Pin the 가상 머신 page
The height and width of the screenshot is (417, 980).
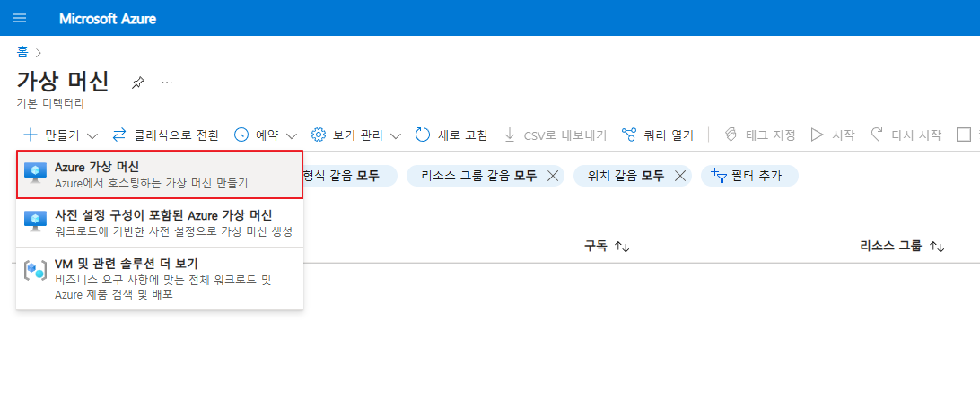point(137,83)
